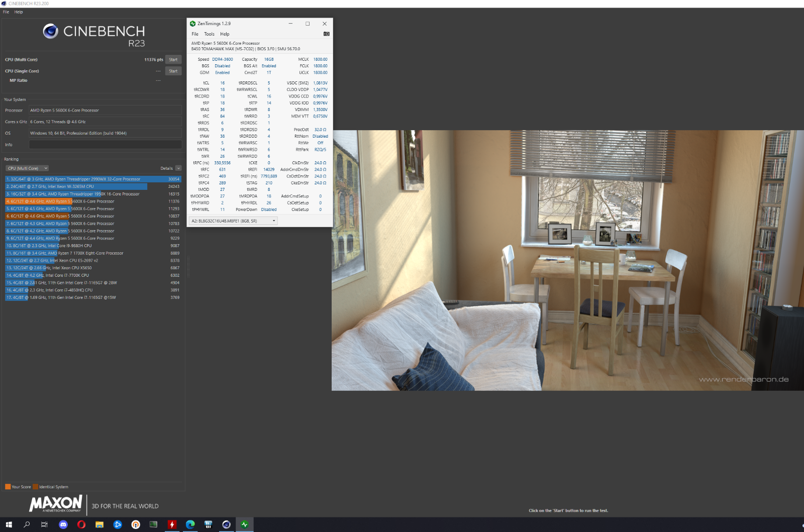Click the Cinebench R23 logo icon
Image resolution: width=804 pixels, height=532 pixels.
(x=50, y=31)
